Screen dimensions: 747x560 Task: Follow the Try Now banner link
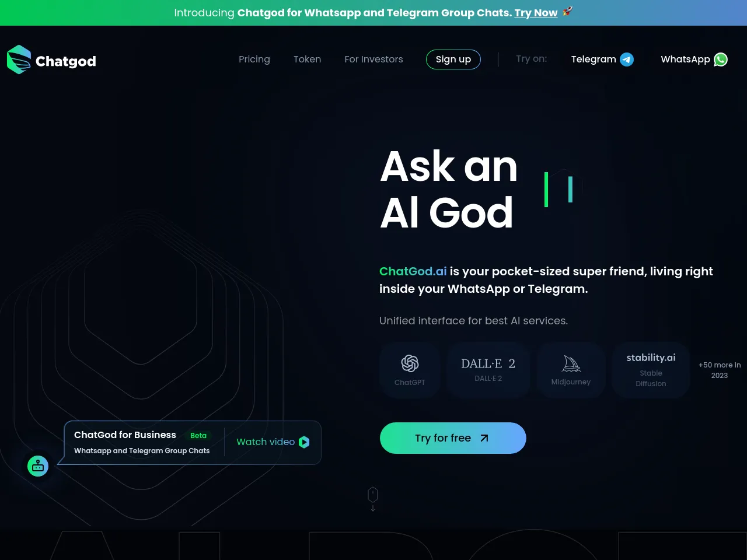coord(536,13)
